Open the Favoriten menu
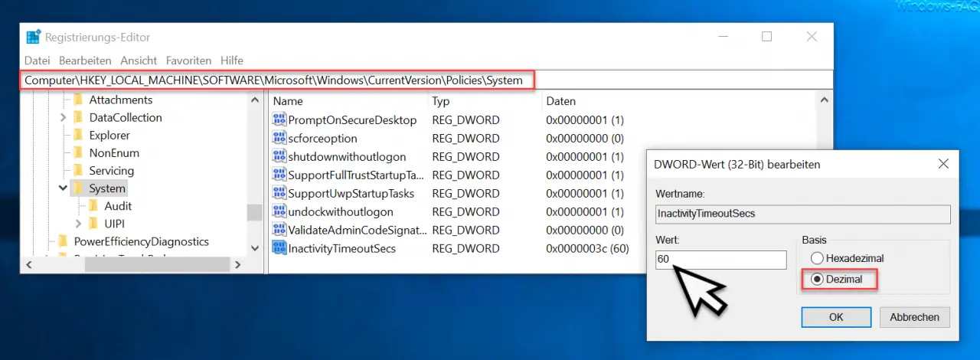Screen dimensions: 980x360 (x=188, y=60)
